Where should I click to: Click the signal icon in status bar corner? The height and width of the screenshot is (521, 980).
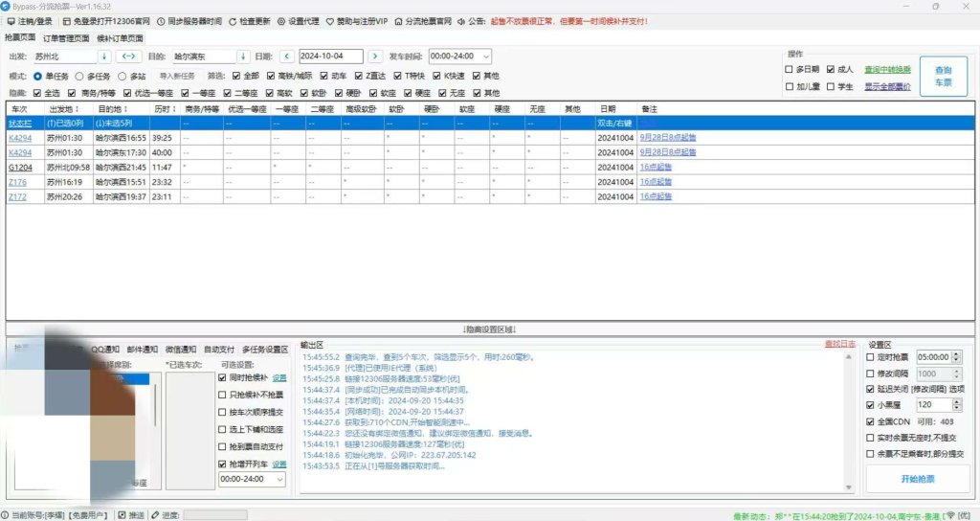(x=950, y=515)
